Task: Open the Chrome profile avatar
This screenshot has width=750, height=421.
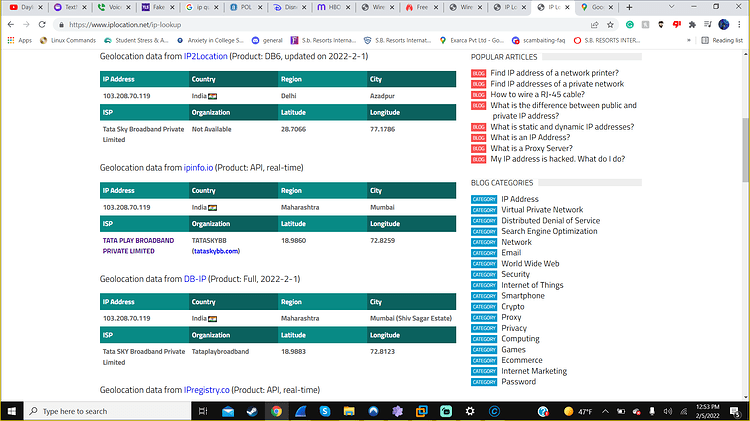Action: (x=724, y=24)
